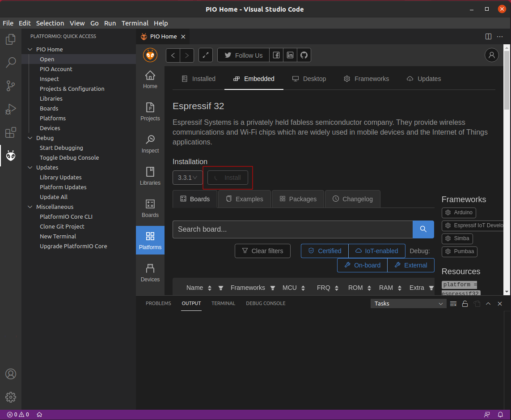Open the Packages tab
This screenshot has height=420, width=511.
(298, 199)
